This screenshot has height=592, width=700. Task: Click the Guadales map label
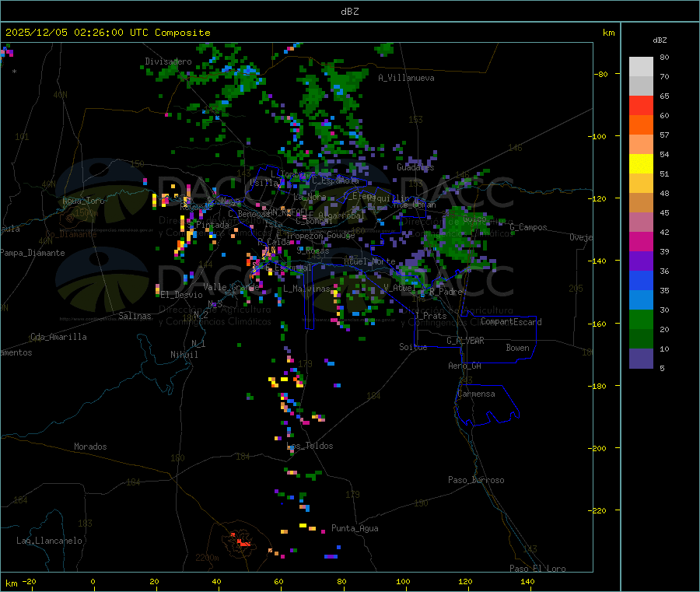point(415,167)
